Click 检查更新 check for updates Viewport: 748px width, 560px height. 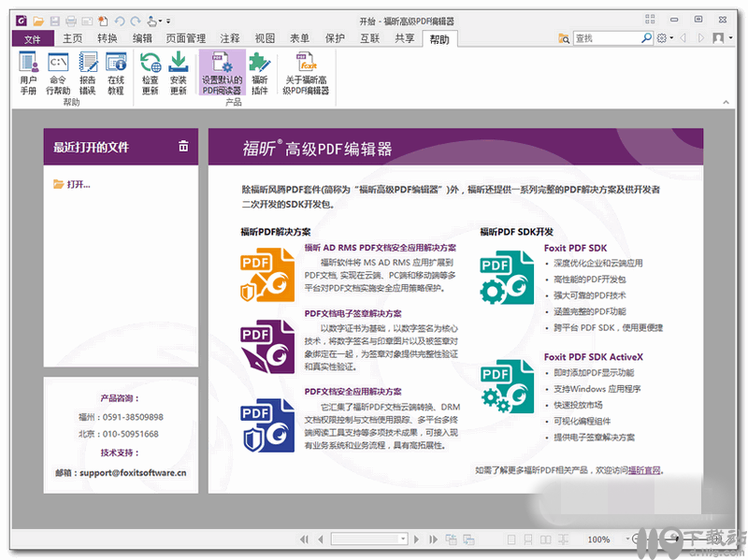tap(151, 73)
